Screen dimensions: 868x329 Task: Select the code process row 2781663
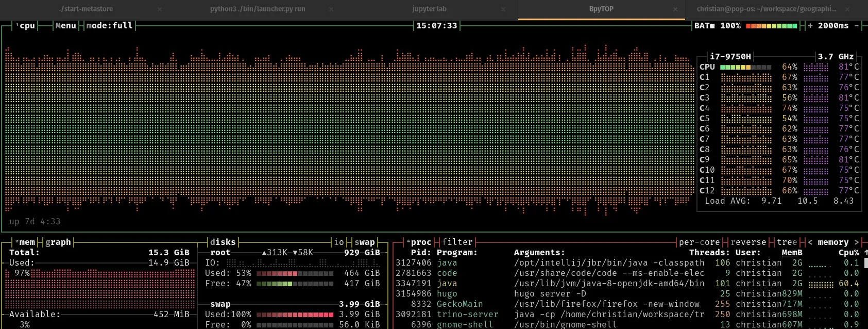click(627, 273)
